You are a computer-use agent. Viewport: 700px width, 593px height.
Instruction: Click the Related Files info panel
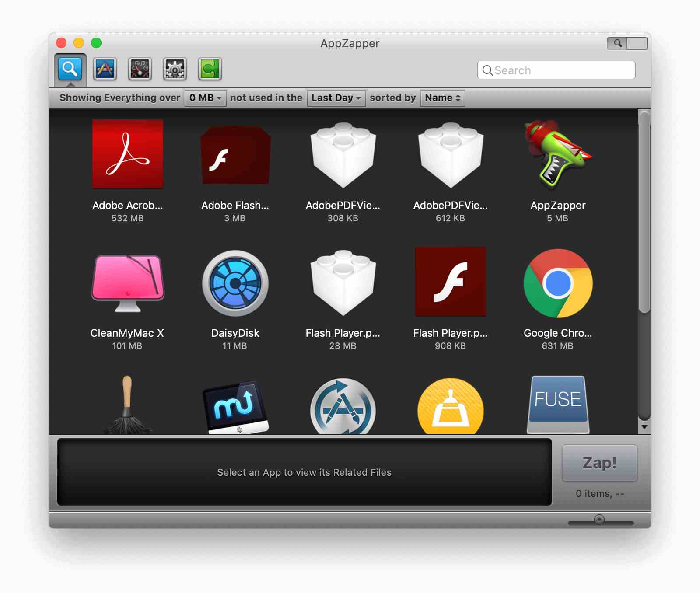pyautogui.click(x=304, y=472)
